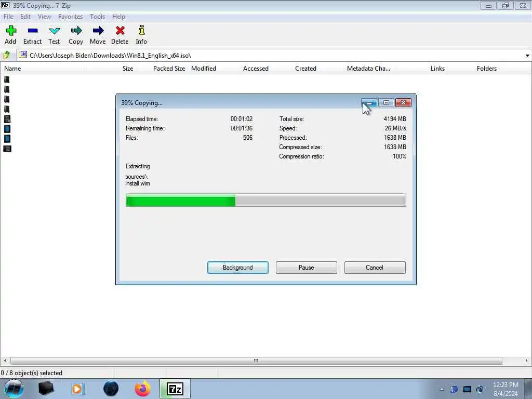Sort by the Name column header

point(12,69)
